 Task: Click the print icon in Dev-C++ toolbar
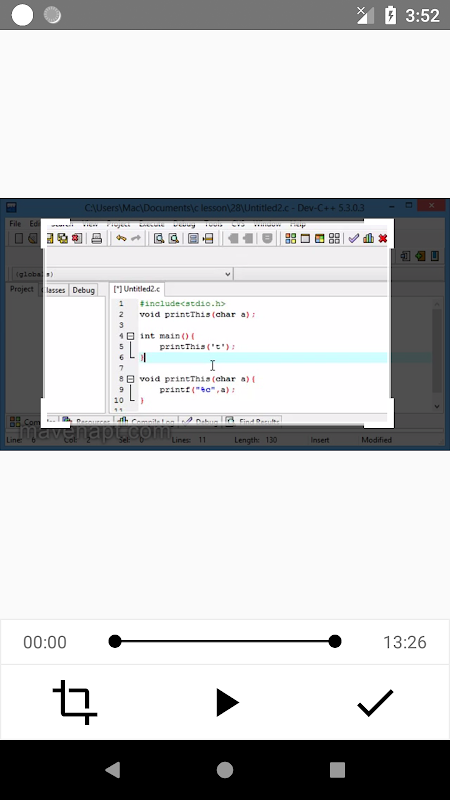(x=96, y=238)
